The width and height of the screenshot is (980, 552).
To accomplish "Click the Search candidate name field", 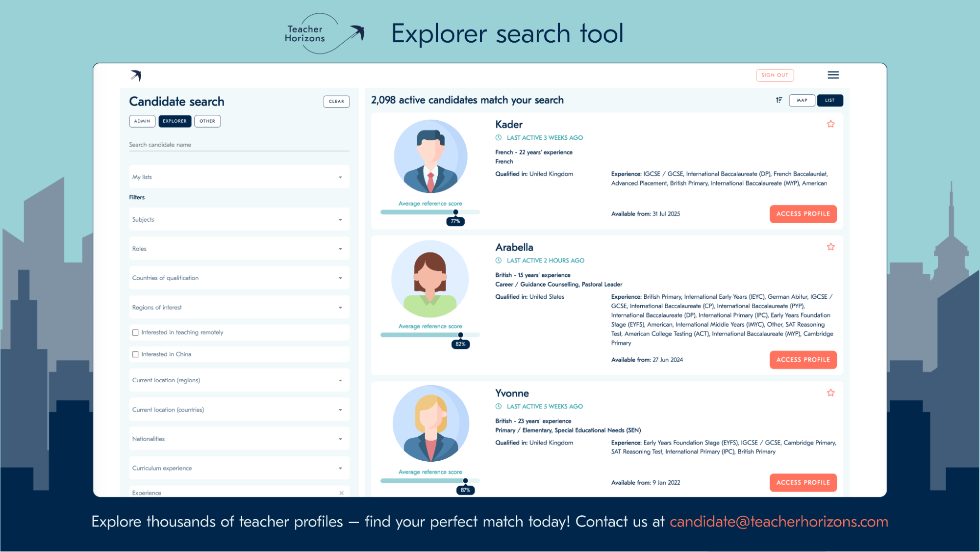I will tap(239, 145).
